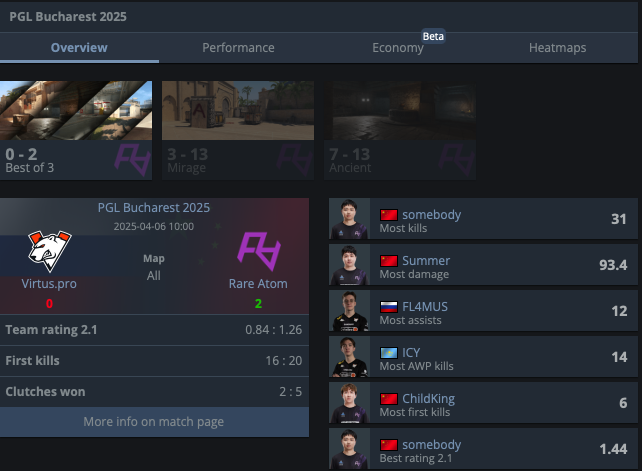Select the Mirage 3 - 13 map card
This screenshot has height=471, width=642.
pos(238,130)
